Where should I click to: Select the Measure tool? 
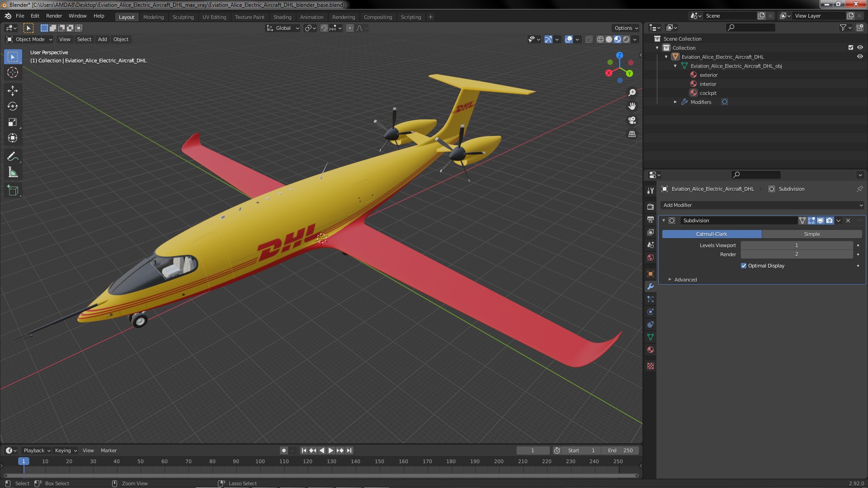pos(13,173)
